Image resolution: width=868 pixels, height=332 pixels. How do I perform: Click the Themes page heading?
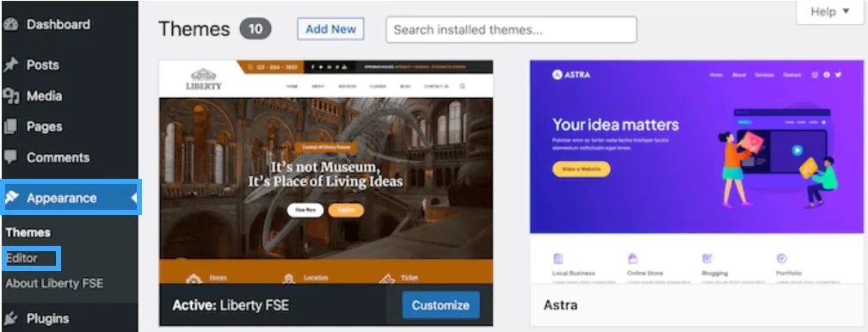[x=194, y=28]
